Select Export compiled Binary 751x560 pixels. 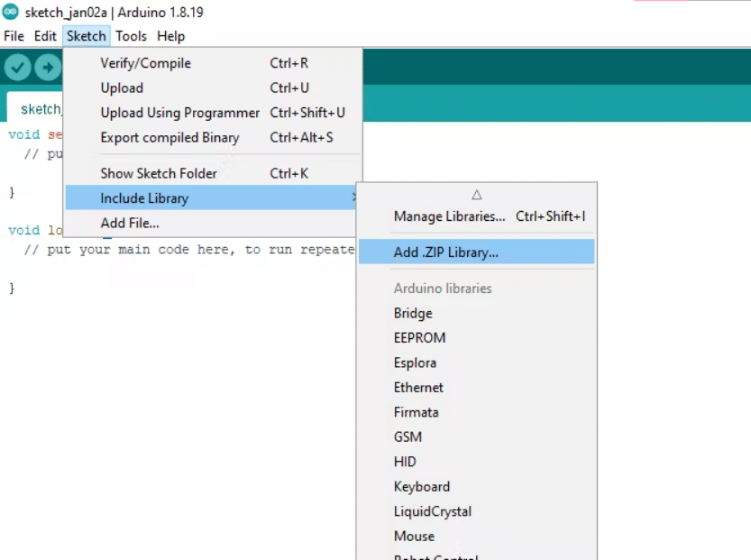pyautogui.click(x=169, y=138)
